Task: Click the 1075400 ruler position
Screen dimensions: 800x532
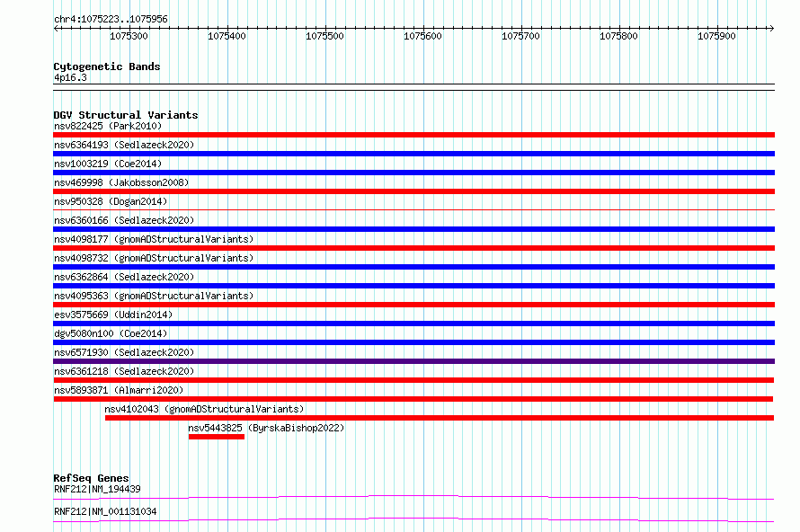Action: 227,36
